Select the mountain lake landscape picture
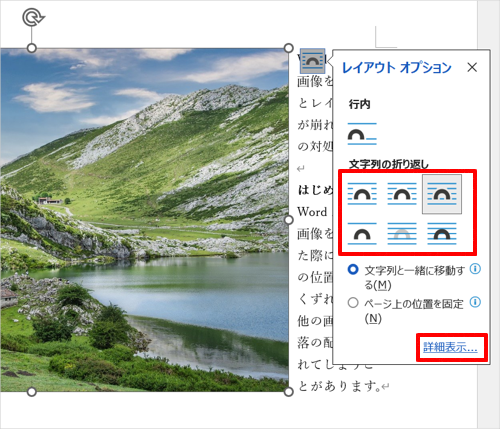The image size is (500, 429). 144,220
